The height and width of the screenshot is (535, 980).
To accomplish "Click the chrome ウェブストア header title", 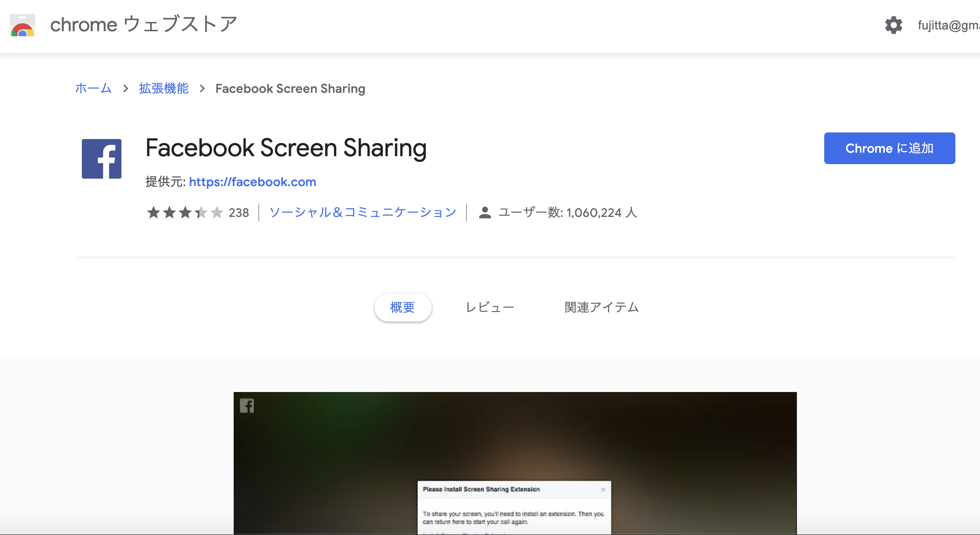I will point(143,24).
